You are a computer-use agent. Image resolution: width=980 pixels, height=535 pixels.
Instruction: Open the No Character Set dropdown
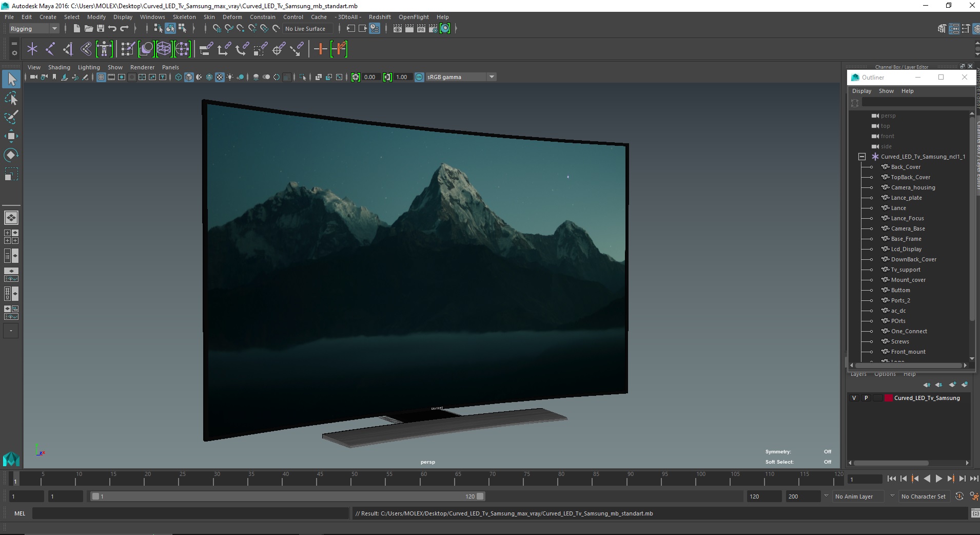tap(924, 496)
